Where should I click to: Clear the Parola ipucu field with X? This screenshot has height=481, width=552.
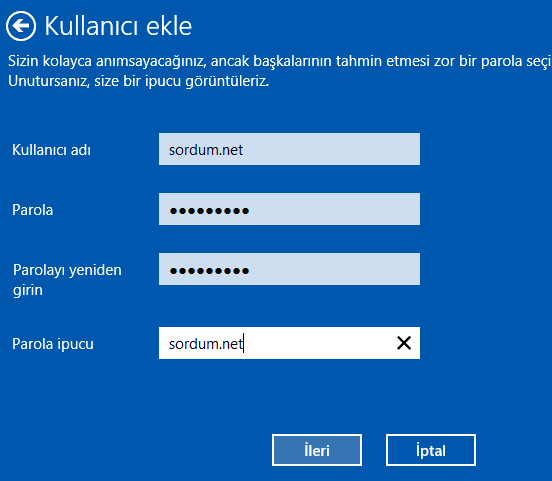click(x=404, y=343)
